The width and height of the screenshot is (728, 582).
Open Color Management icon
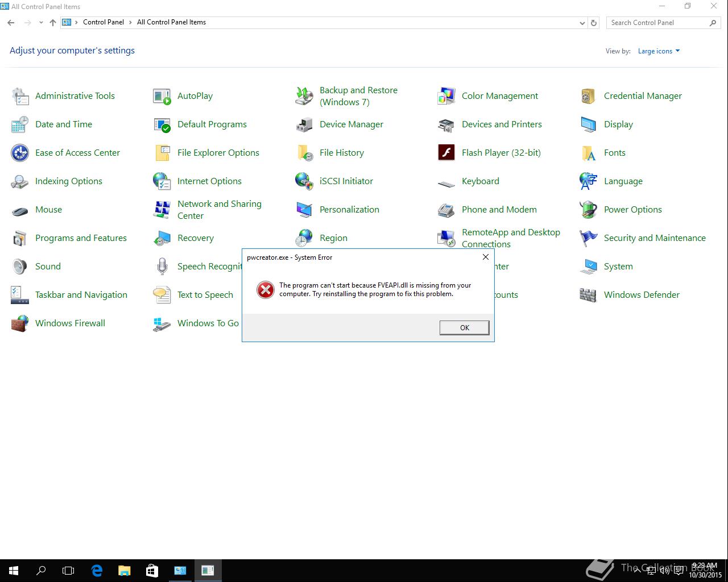click(x=446, y=96)
